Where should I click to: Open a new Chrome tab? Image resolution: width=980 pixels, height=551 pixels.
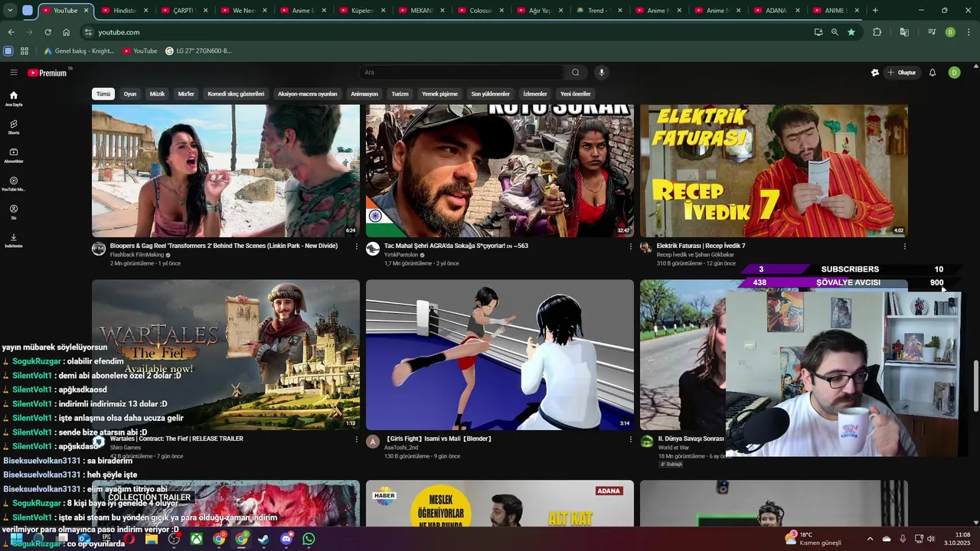click(875, 11)
